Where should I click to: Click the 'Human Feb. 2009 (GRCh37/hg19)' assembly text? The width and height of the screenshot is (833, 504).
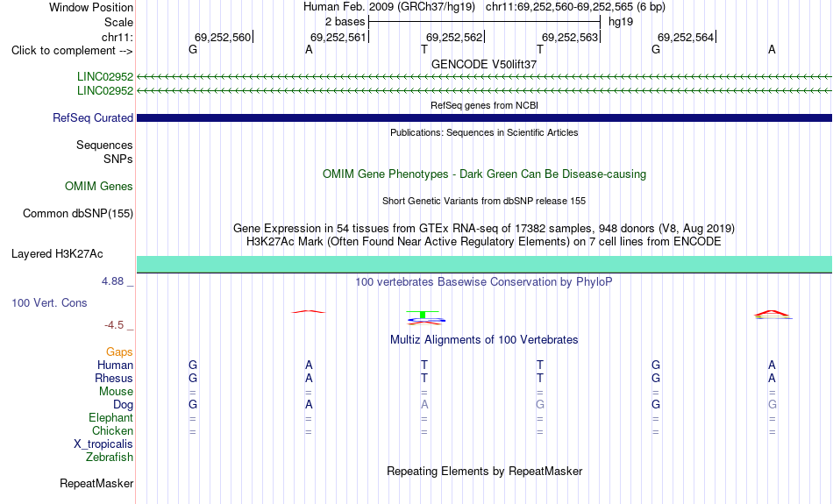388,7
